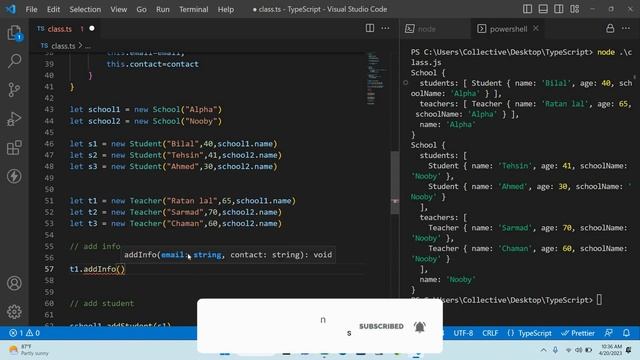Click Prettier status bar item
Screen dimensions: 640x360
tap(578, 333)
